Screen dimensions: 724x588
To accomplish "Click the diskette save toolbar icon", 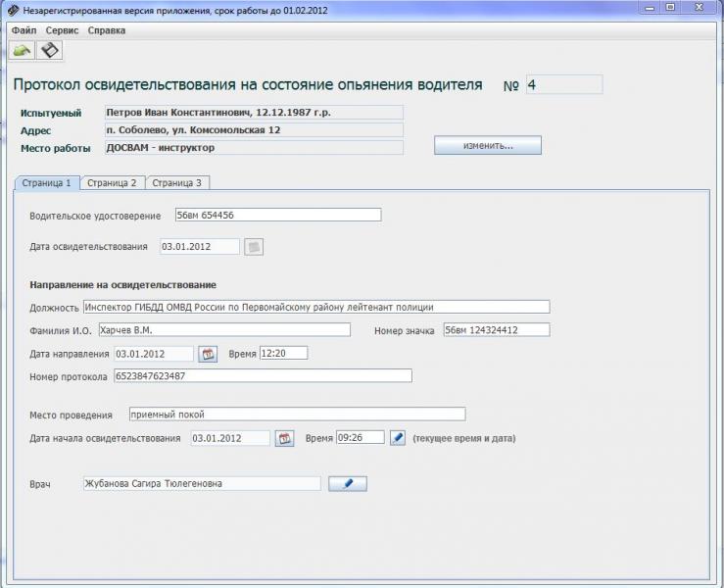I will (x=49, y=50).
